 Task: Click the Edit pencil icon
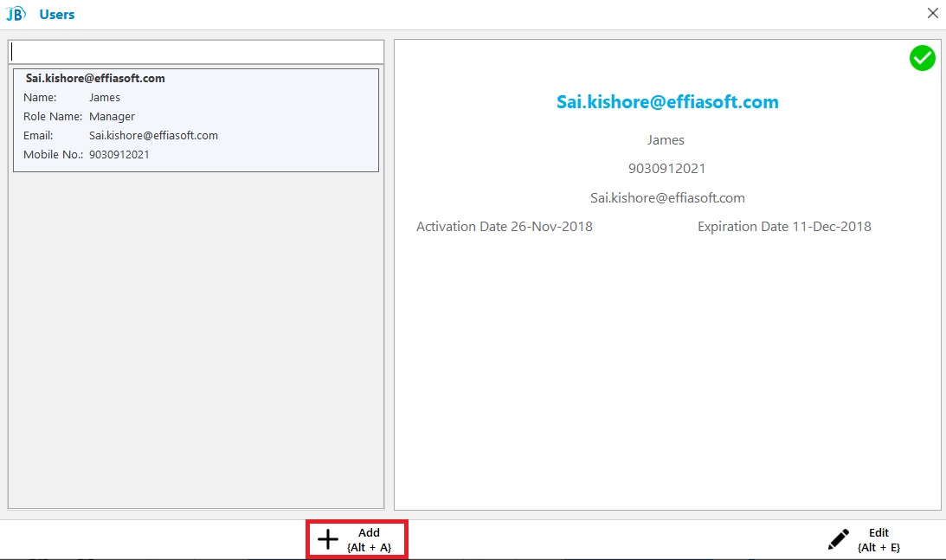(838, 539)
